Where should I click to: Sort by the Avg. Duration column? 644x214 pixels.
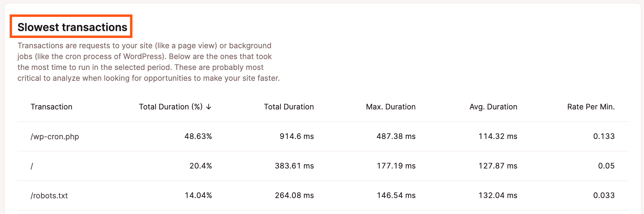(x=493, y=107)
